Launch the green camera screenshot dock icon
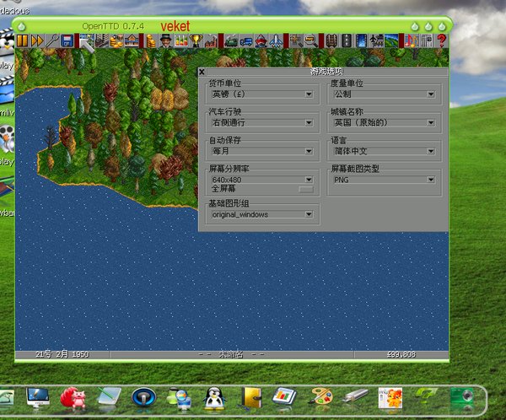The height and width of the screenshot is (420, 506). point(463,396)
